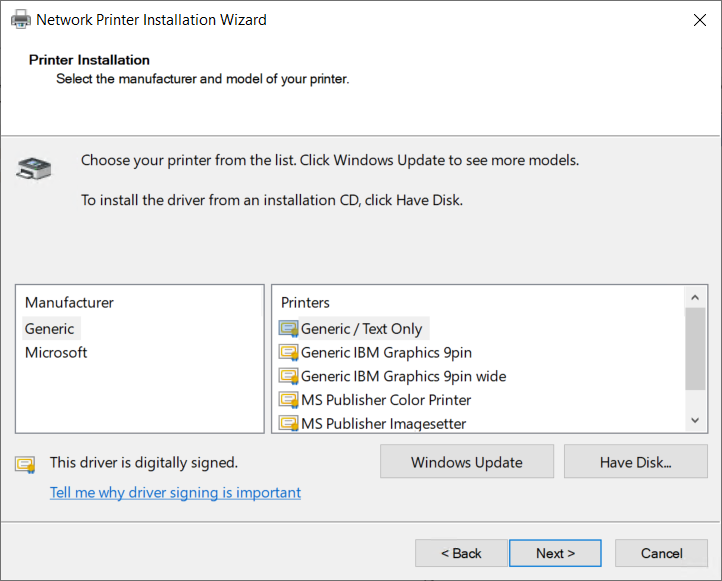Open driver signing importance link
This screenshot has width=722, height=581.
tap(175, 492)
